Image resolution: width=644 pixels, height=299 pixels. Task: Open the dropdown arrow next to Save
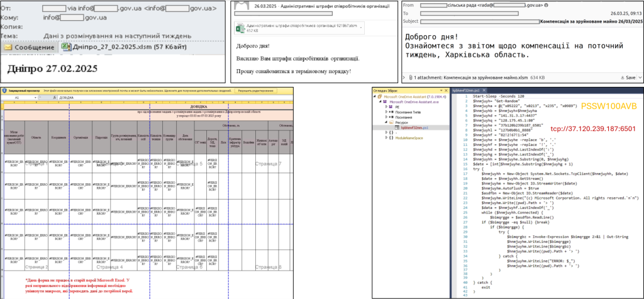[640, 77]
